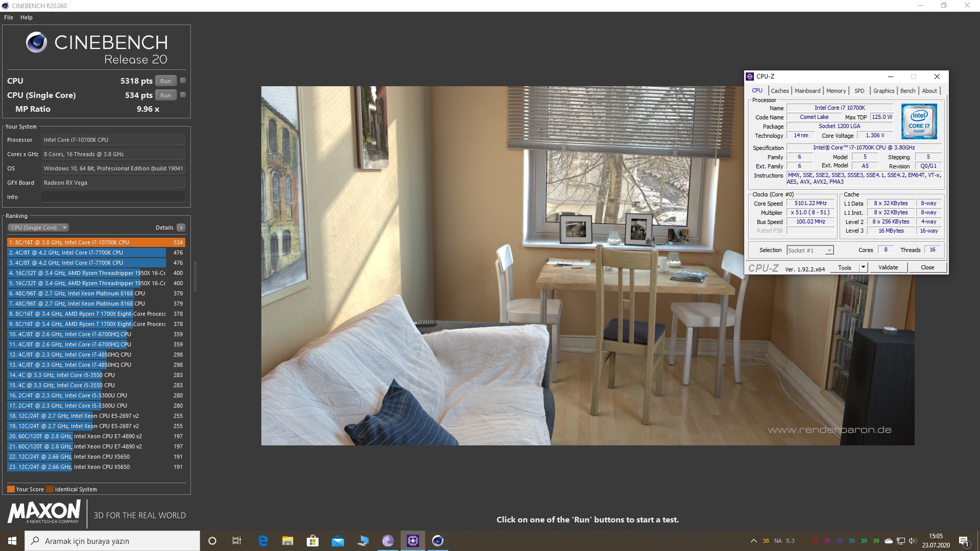Click the NA sensor tray icon
The height and width of the screenshot is (551, 980).
pos(778,541)
